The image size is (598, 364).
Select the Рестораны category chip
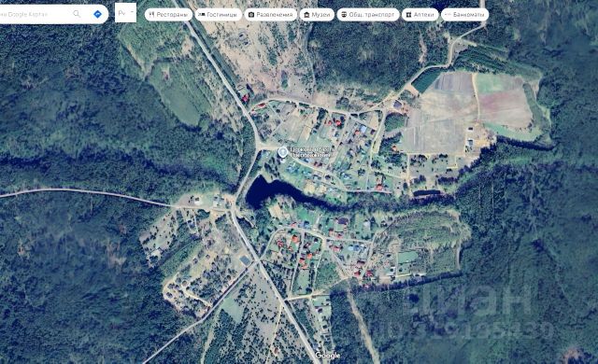pyautogui.click(x=168, y=15)
